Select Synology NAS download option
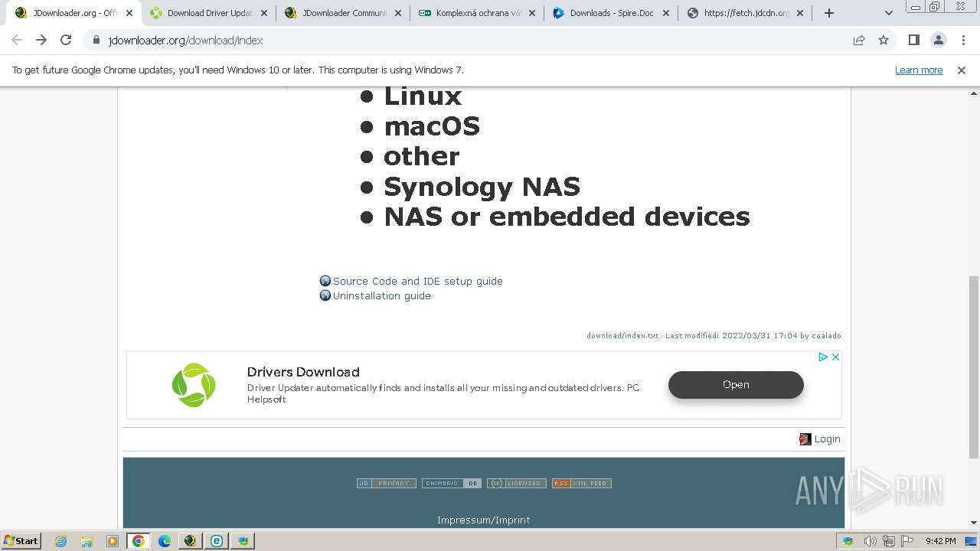 click(x=482, y=187)
